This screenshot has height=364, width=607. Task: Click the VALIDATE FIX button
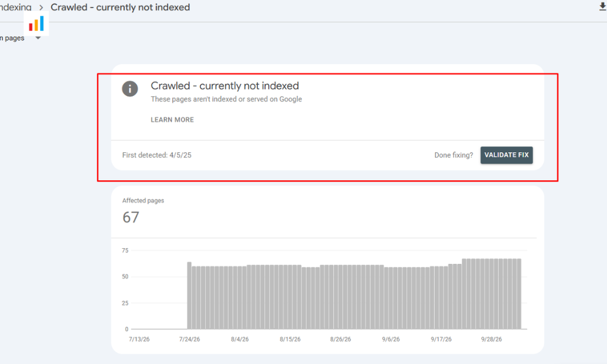[x=506, y=155]
